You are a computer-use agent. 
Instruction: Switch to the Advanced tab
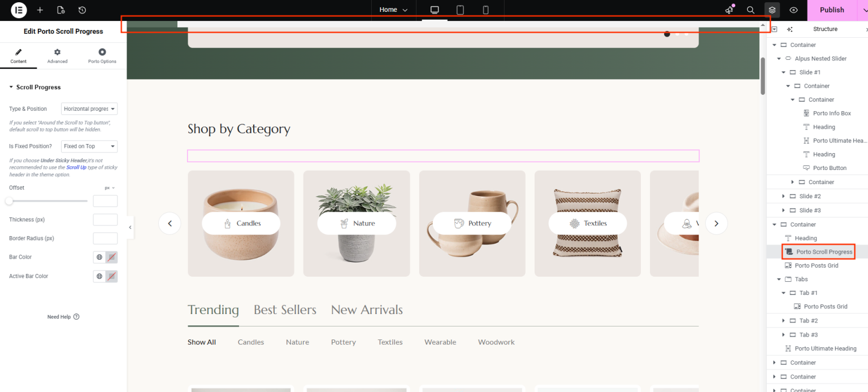point(57,56)
